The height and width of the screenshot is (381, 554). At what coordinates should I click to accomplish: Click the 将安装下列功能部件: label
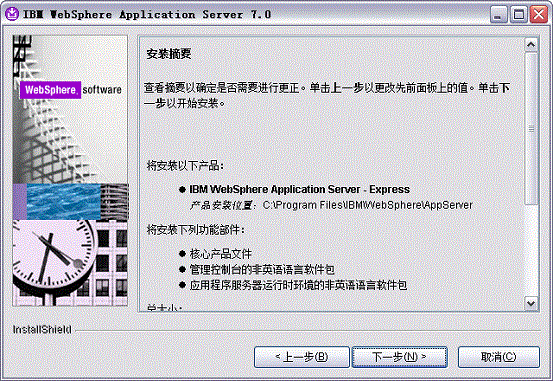coord(195,230)
